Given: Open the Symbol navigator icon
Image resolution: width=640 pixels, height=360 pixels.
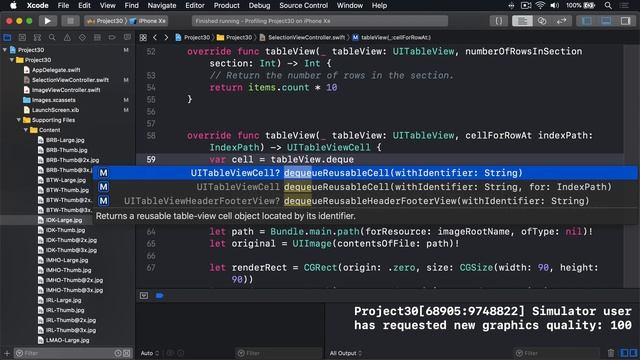Looking at the screenshot, I should 37,38.
